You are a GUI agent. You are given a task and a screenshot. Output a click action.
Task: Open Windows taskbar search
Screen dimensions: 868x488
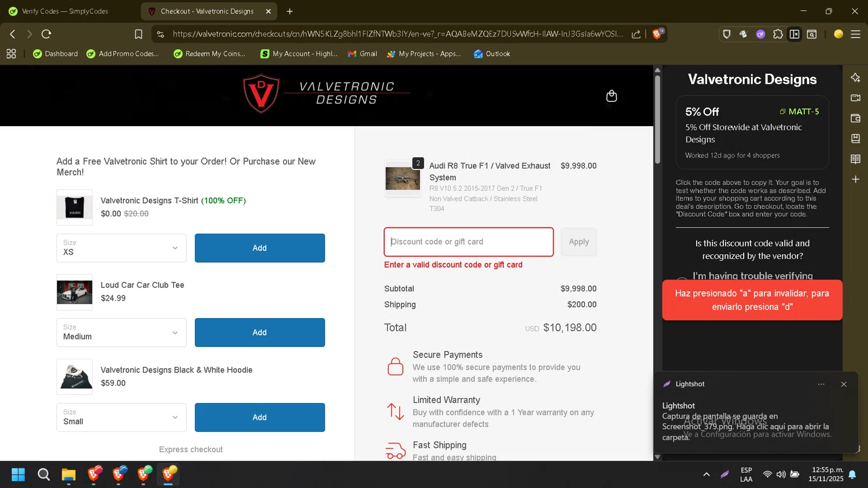tap(43, 475)
